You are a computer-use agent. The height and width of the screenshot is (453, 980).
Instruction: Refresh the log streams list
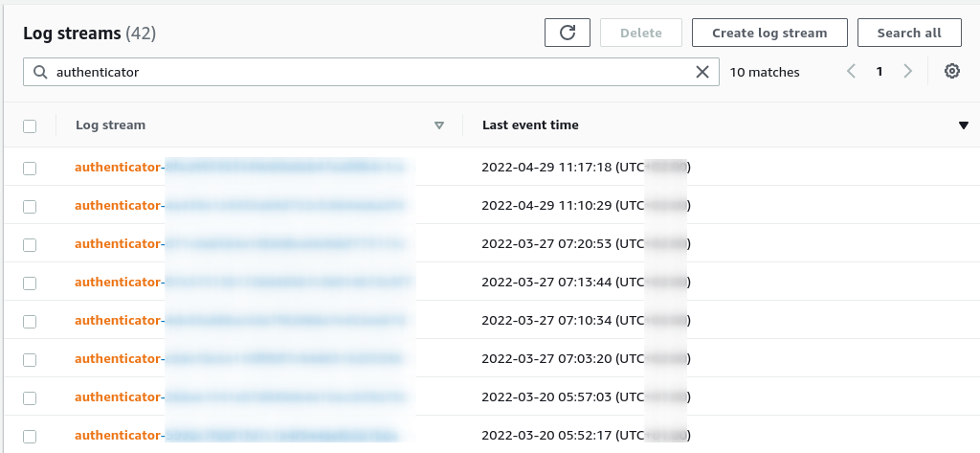567,33
